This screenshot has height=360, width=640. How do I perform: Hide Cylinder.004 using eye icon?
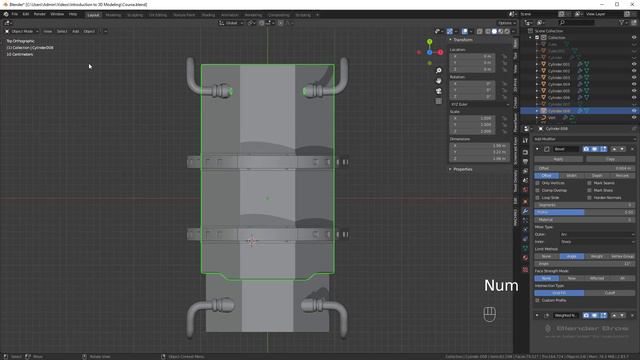click(634, 84)
